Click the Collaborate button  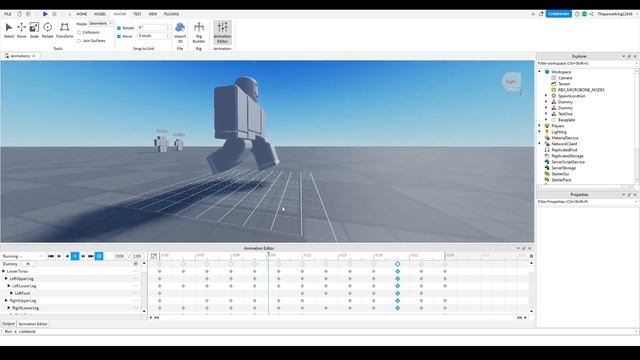559,14
